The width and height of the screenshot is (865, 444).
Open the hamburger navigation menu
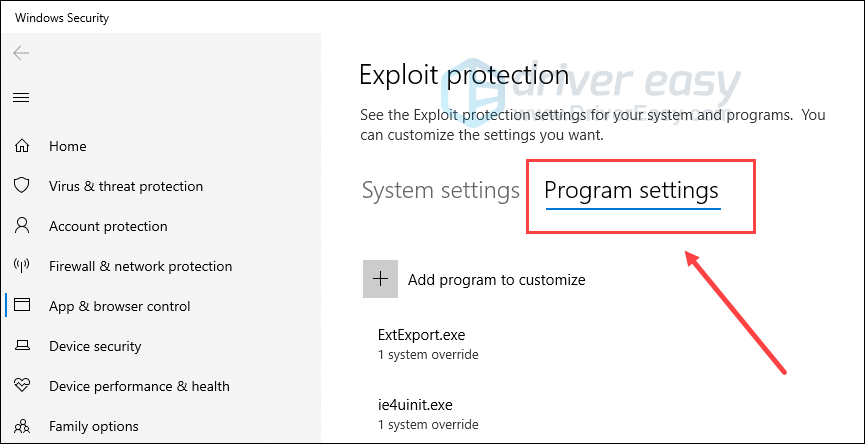point(21,97)
